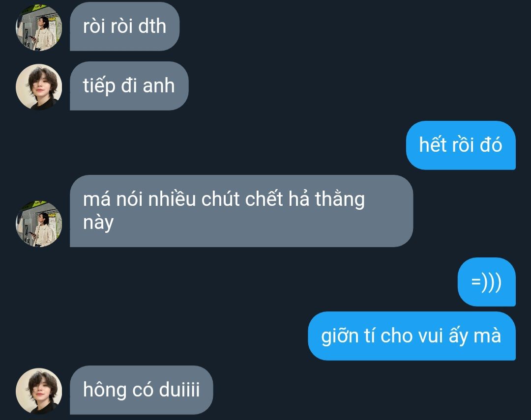Select the 'hông có duiiii' message bubble
This screenshot has width=531, height=420.
click(142, 390)
